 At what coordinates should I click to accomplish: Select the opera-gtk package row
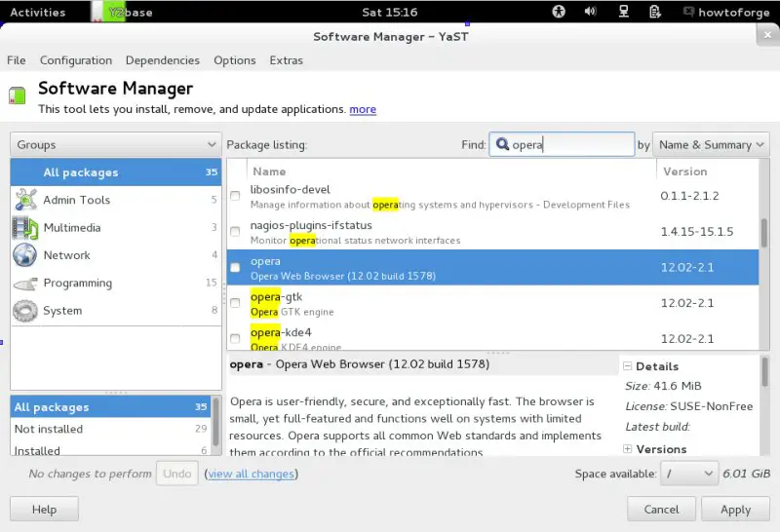coord(493,303)
